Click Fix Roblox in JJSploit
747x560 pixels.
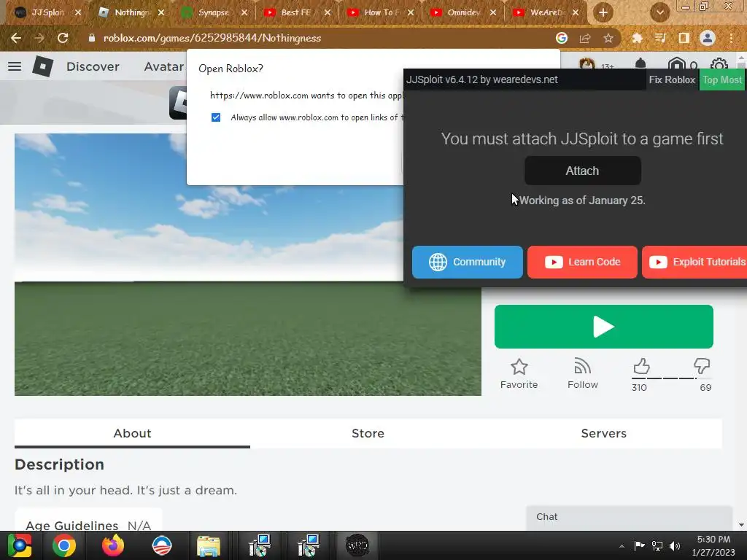tap(672, 79)
